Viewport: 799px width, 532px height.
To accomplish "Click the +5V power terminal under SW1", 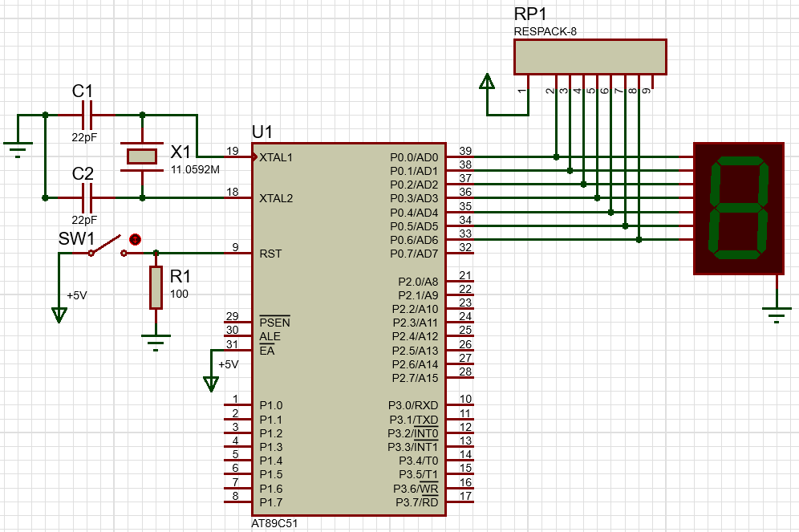I will pyautogui.click(x=59, y=315).
